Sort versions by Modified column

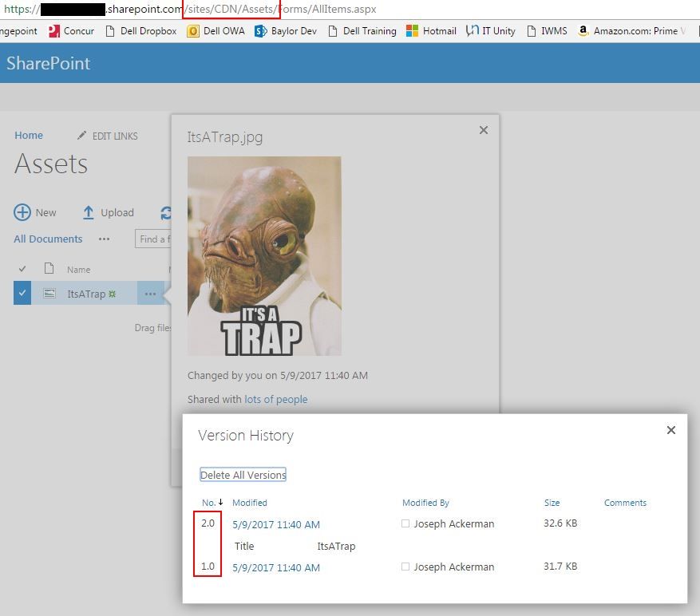pyautogui.click(x=250, y=503)
